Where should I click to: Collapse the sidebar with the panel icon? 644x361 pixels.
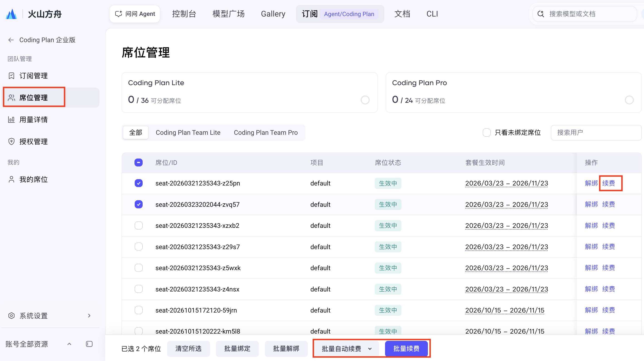point(89,344)
